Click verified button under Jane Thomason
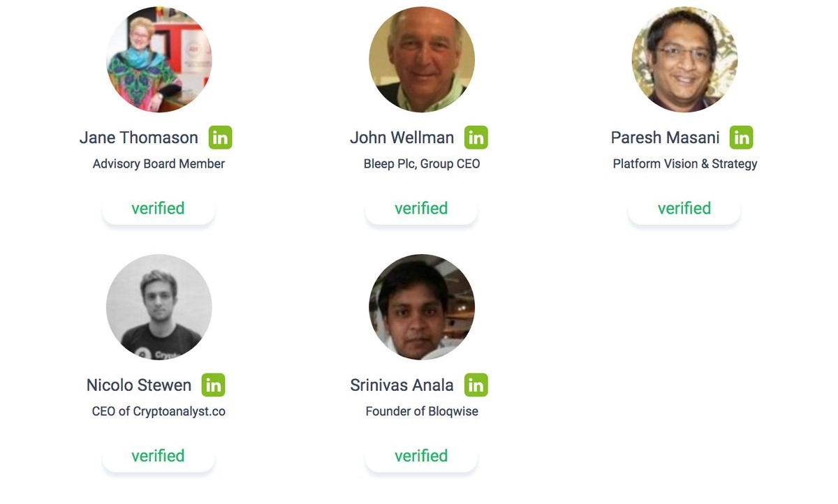Image resolution: width=838 pixels, height=504 pixels. [x=159, y=209]
